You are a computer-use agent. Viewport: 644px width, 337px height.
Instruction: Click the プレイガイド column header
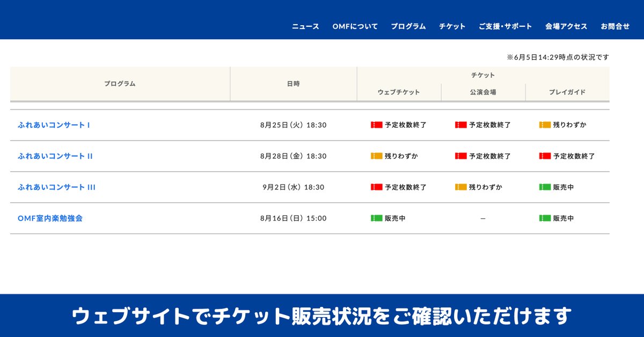[x=567, y=92]
